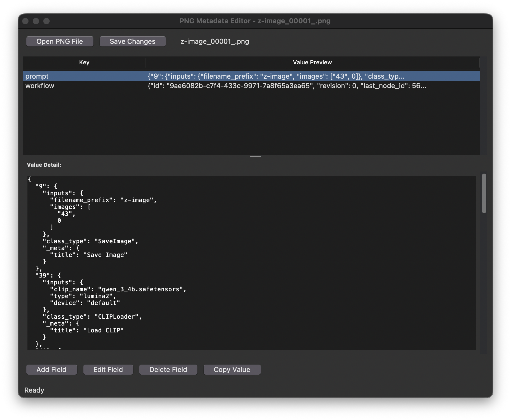Click the Open PNG File button
The height and width of the screenshot is (420, 511).
(60, 41)
